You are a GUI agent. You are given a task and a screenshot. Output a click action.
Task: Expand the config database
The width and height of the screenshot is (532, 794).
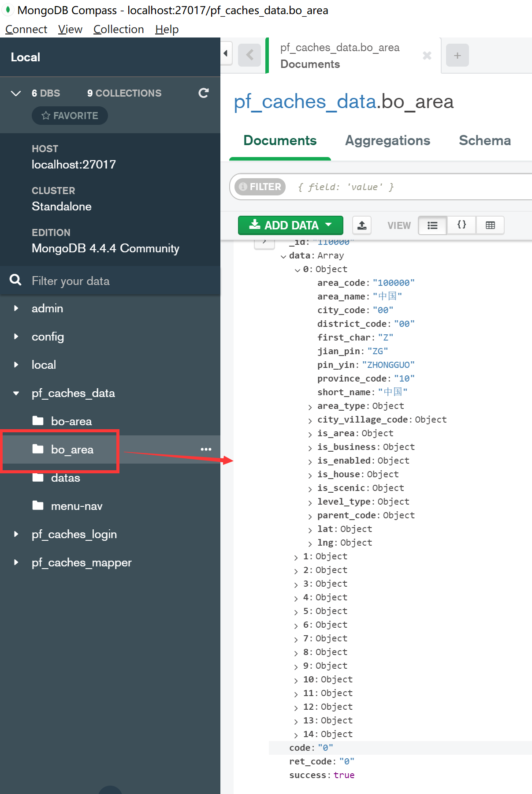point(16,337)
